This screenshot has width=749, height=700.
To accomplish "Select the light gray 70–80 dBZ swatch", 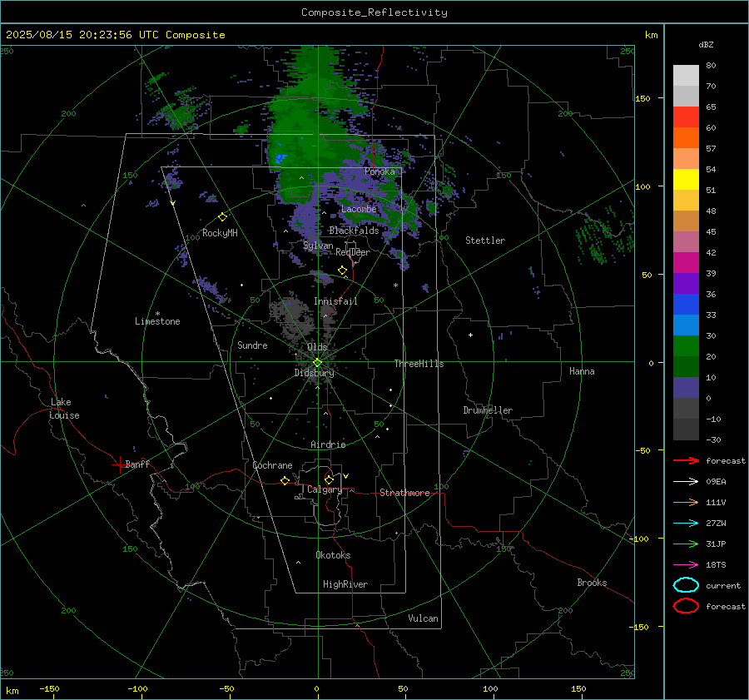I will (x=686, y=76).
